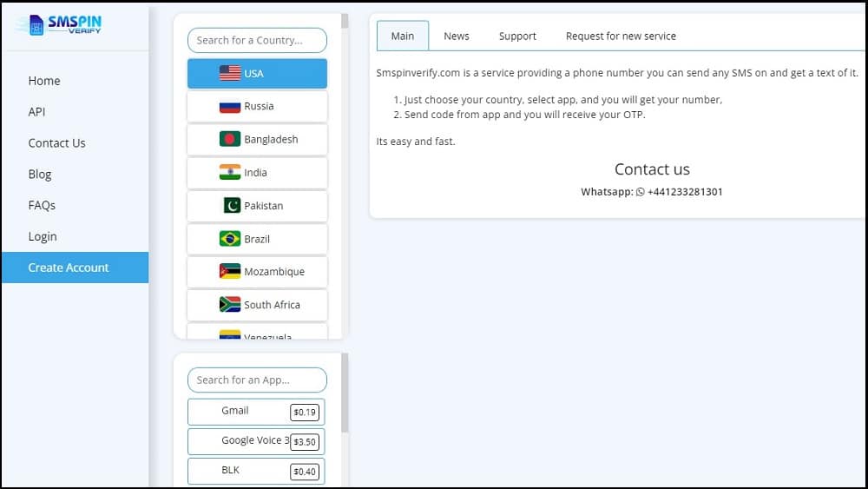Viewport: 868px width, 489px height.
Task: Select the Pakistan flag icon
Action: pos(232,206)
